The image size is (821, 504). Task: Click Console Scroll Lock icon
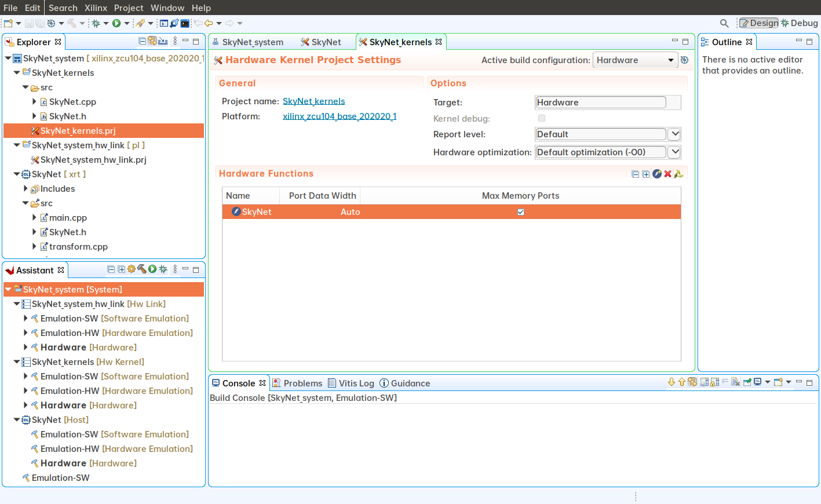[x=714, y=382]
